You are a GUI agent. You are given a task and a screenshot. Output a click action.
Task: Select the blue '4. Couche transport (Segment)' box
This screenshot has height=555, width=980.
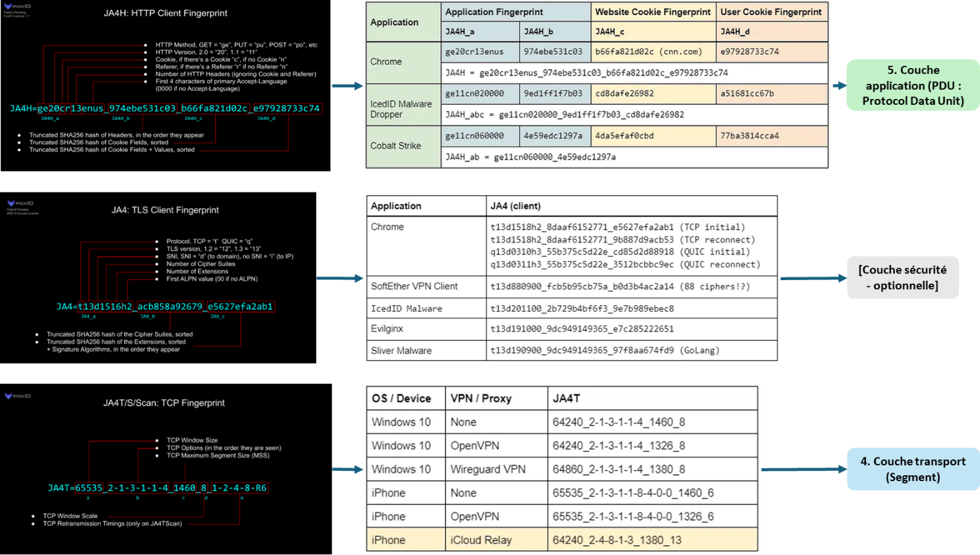(913, 469)
